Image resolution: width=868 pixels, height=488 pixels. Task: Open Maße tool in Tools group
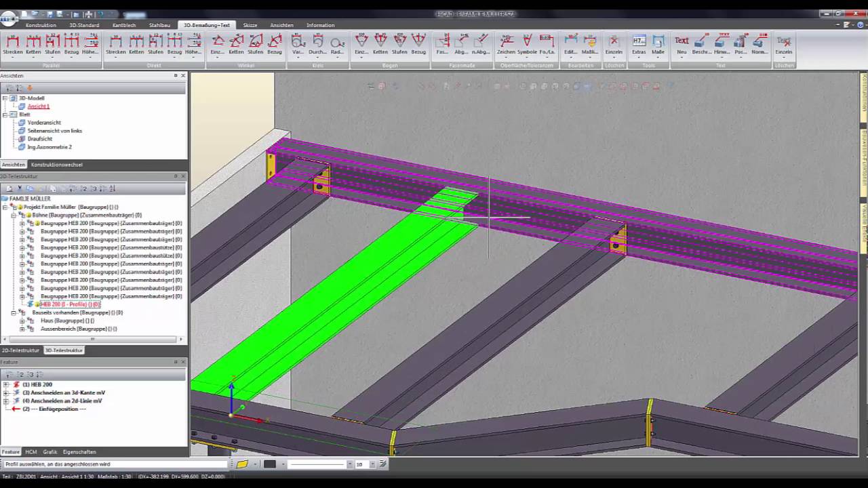[x=658, y=45]
